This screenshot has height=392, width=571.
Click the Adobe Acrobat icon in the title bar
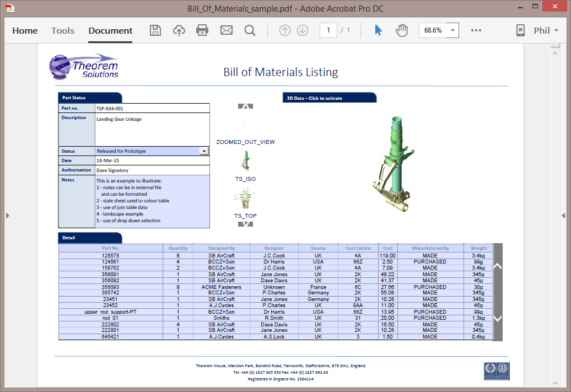pyautogui.click(x=9, y=8)
